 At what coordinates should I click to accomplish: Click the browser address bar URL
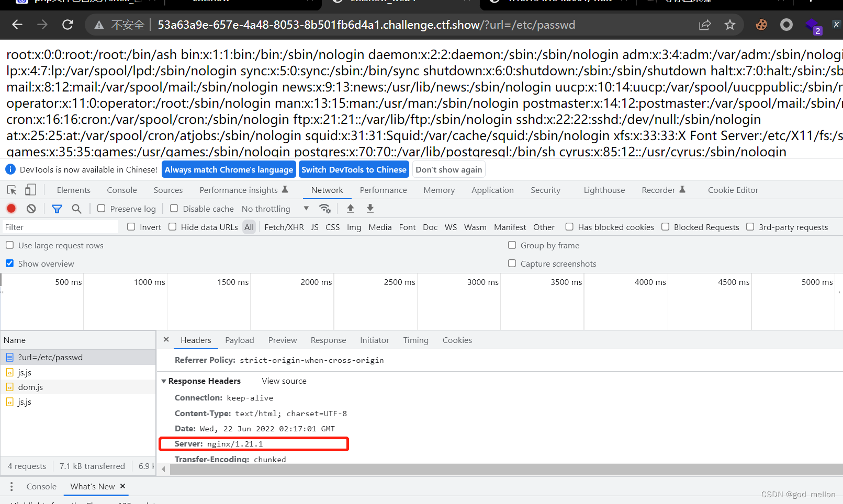[x=366, y=25]
